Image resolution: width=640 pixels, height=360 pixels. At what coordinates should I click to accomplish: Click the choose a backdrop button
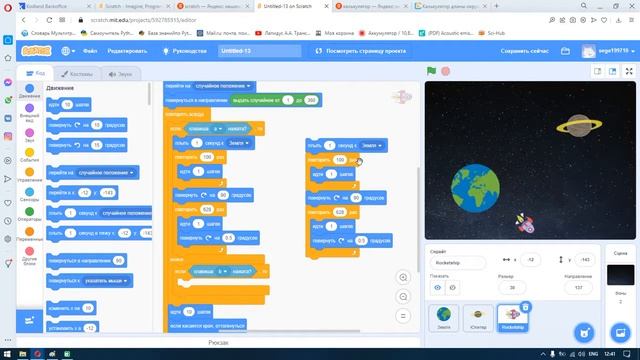tap(620, 333)
